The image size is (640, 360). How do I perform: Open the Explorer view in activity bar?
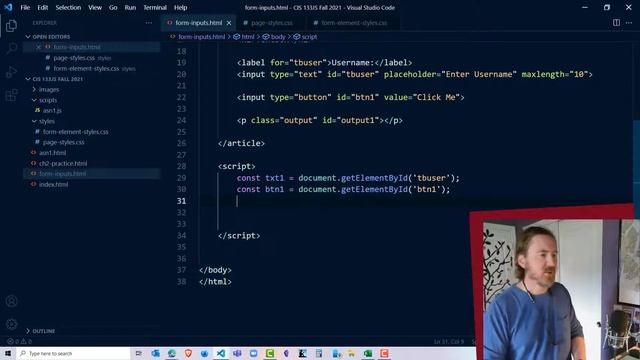click(x=11, y=26)
